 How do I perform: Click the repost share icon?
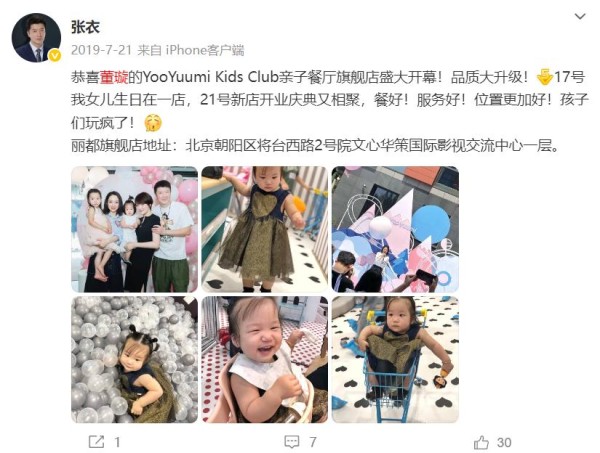tap(96, 442)
